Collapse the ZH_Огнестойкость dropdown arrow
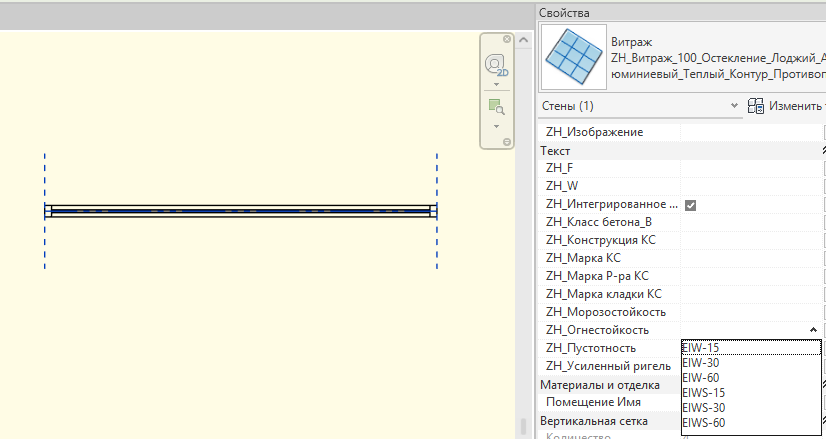Screen dimensions: 826x439 pos(813,330)
